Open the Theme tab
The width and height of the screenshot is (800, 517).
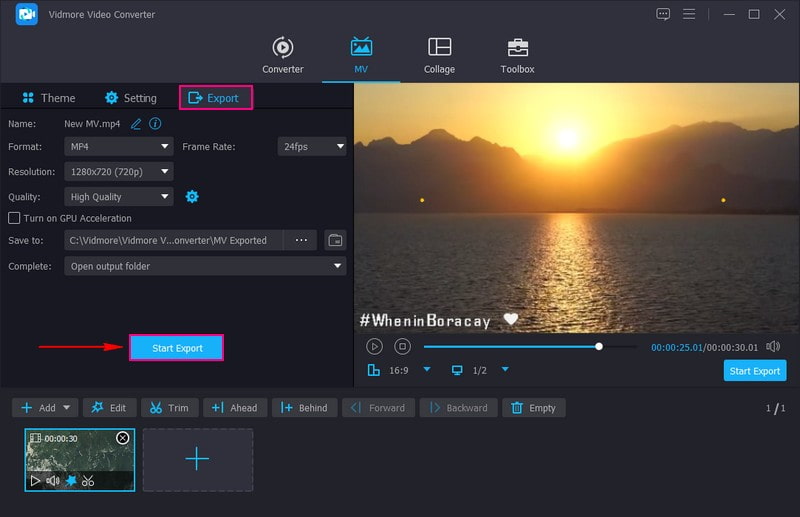tap(48, 98)
